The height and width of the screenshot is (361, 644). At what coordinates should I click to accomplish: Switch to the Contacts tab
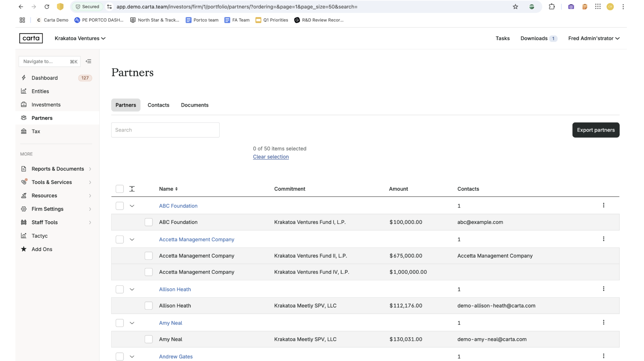(x=158, y=105)
